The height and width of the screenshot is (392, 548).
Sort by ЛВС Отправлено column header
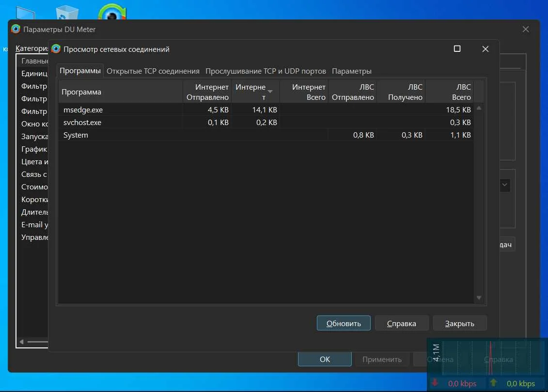[x=353, y=92]
